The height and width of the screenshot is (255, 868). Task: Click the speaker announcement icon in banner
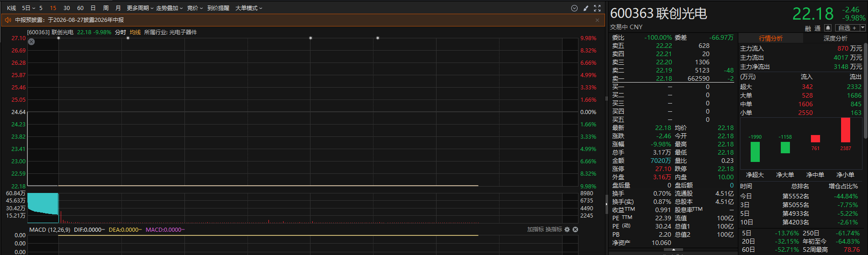click(x=8, y=20)
